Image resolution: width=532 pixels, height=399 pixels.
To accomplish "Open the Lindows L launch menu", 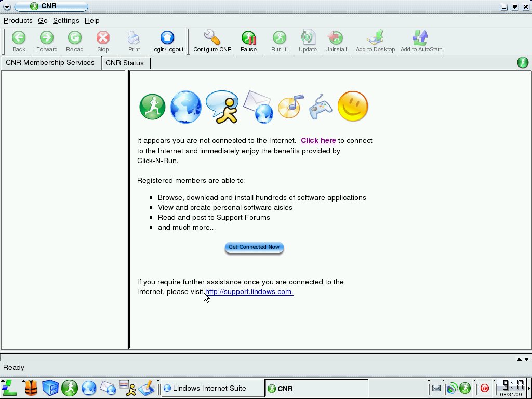I will [9, 388].
